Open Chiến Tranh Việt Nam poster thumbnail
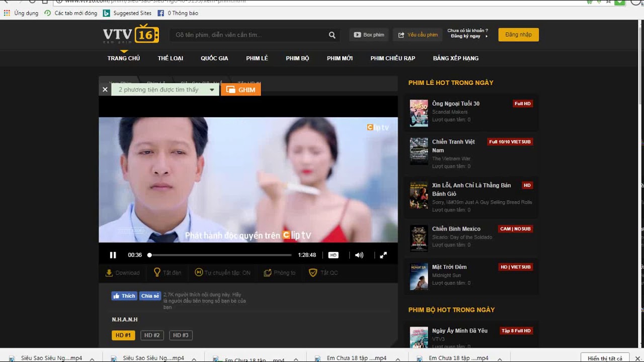This screenshot has width=644, height=362. (419, 151)
